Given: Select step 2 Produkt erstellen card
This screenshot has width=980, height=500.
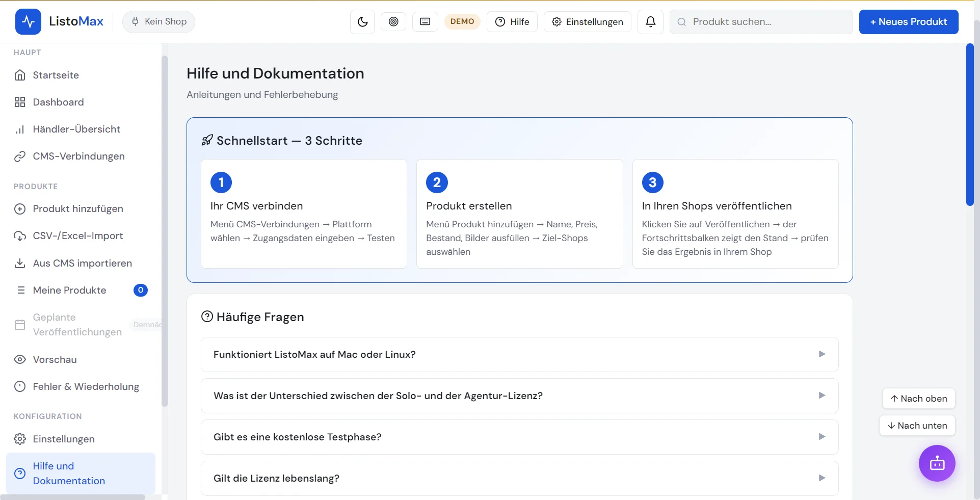Looking at the screenshot, I should coord(519,214).
